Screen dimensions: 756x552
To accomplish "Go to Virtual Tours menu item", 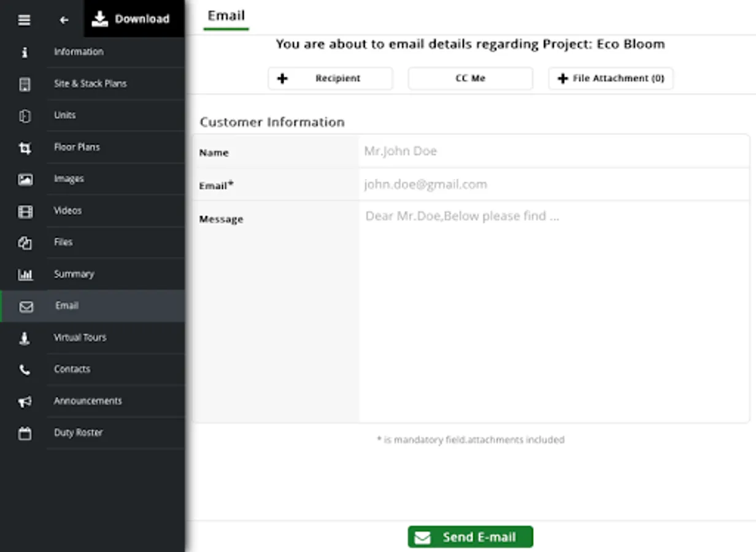I will (x=80, y=338).
